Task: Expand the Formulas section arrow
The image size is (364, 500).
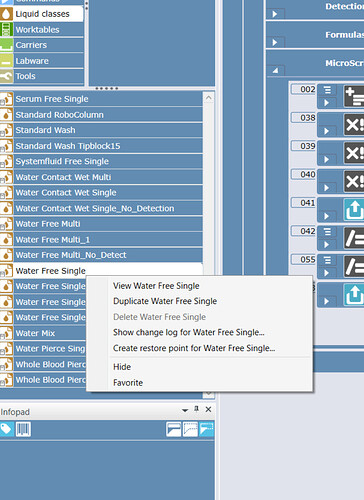Action: click(x=275, y=42)
